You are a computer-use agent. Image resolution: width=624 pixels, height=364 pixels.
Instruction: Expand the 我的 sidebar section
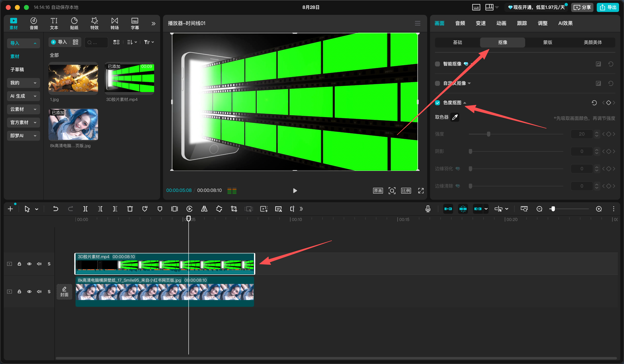click(23, 83)
